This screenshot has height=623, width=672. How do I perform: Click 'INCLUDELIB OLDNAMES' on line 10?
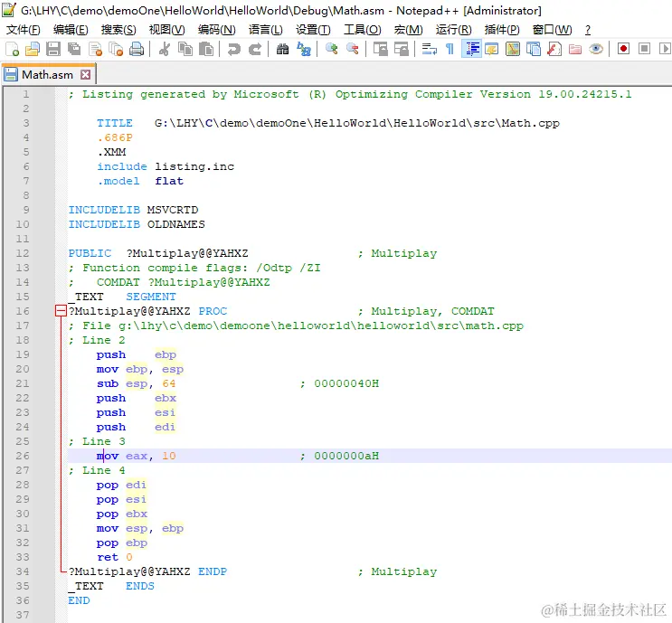coord(137,224)
